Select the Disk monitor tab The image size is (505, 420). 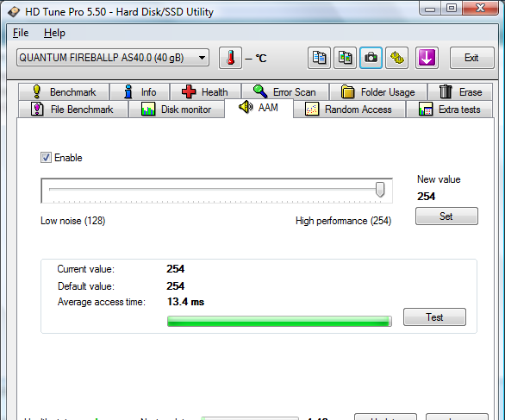177,110
